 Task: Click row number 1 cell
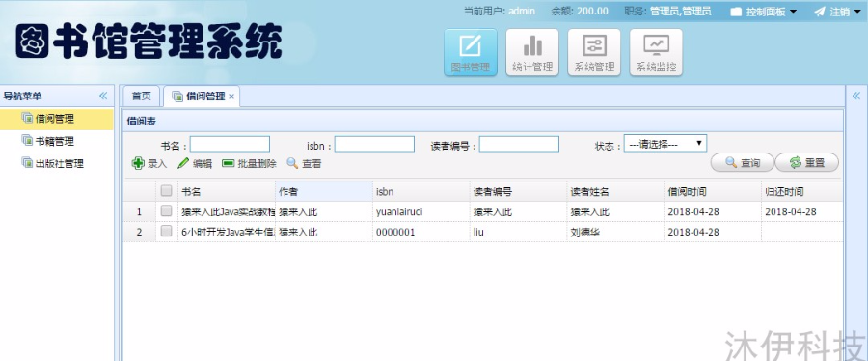point(139,211)
